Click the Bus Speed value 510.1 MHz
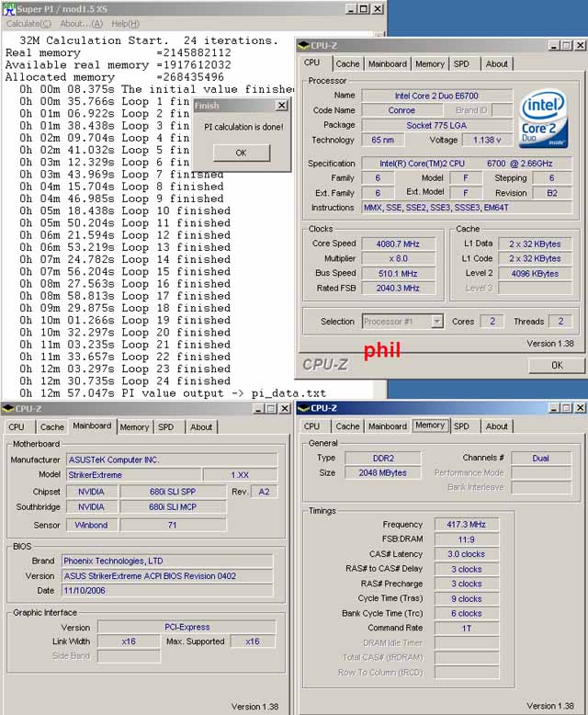 398,274
